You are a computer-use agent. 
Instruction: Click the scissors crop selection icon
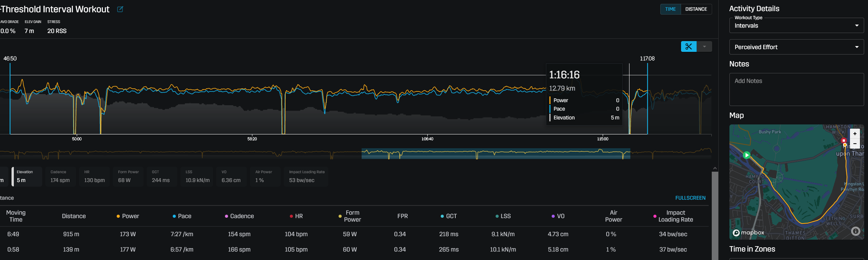coord(688,46)
